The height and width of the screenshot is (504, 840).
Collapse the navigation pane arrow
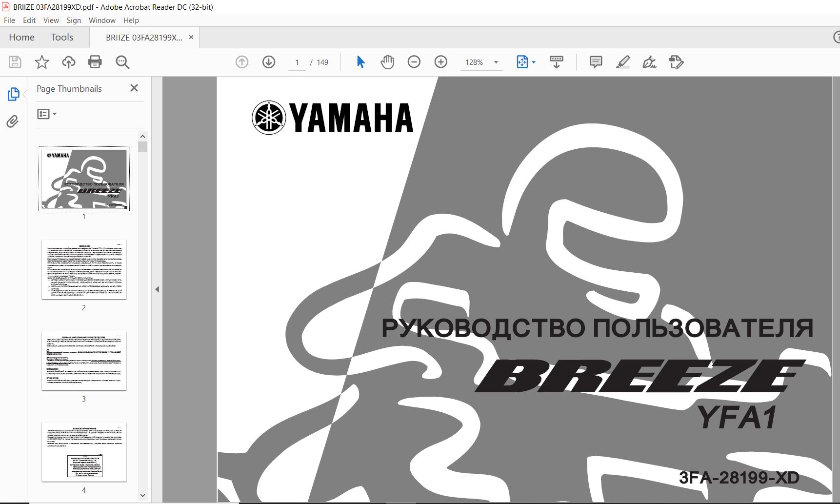pos(157,289)
